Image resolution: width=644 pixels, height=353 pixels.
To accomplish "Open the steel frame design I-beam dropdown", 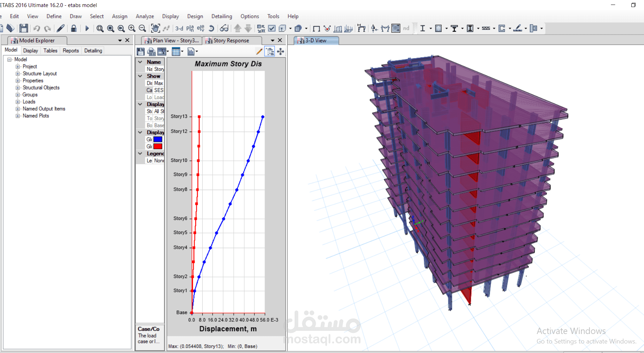I will click(431, 29).
